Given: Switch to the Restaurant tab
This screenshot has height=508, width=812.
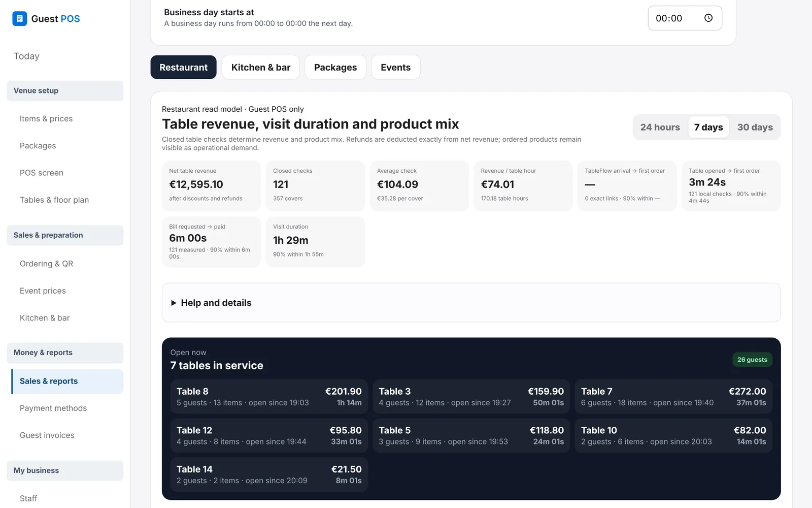Looking at the screenshot, I should (x=183, y=67).
